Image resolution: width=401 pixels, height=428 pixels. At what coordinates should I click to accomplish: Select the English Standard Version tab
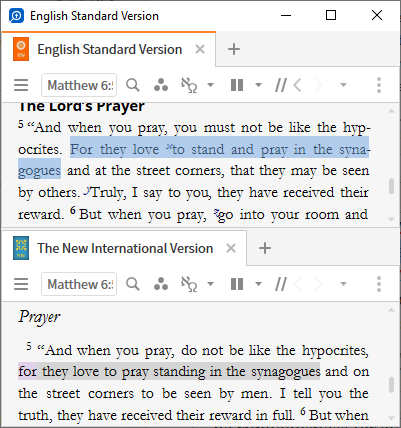109,49
